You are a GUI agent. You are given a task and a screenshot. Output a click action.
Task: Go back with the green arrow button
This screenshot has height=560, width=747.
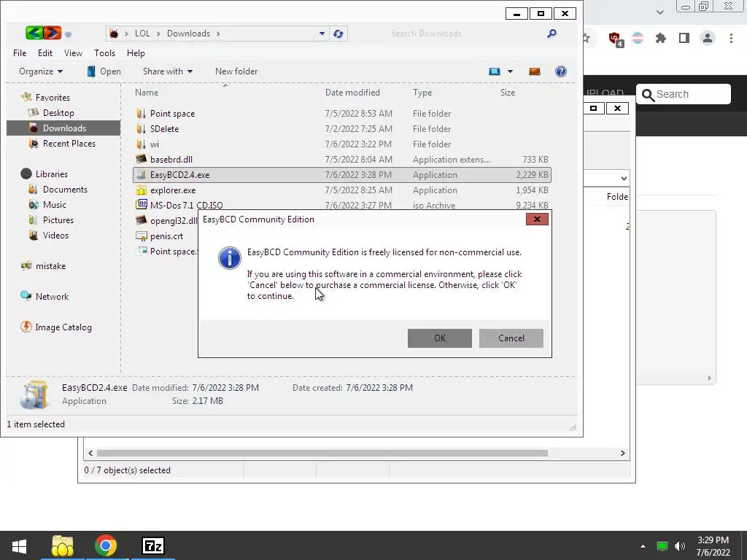[34, 33]
